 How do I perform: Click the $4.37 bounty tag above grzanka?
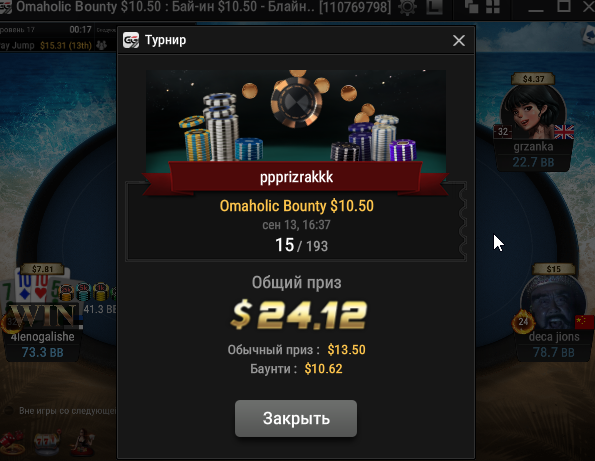(x=533, y=79)
